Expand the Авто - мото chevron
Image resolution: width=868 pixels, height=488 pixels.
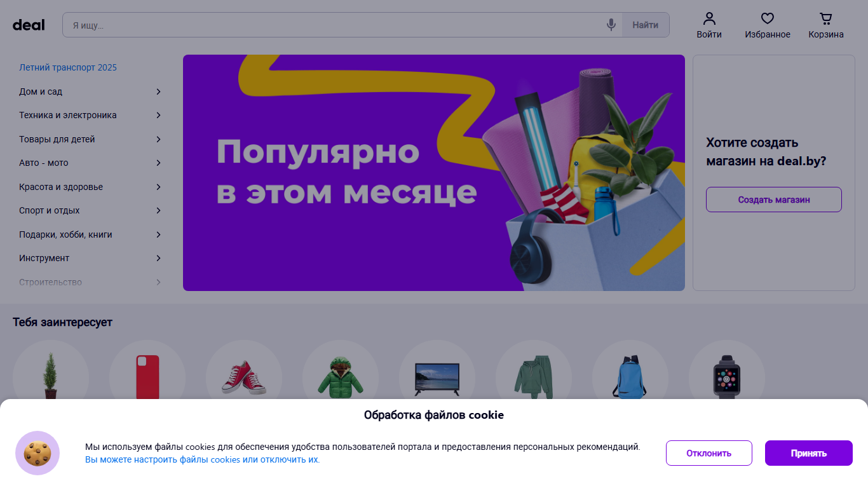point(158,163)
